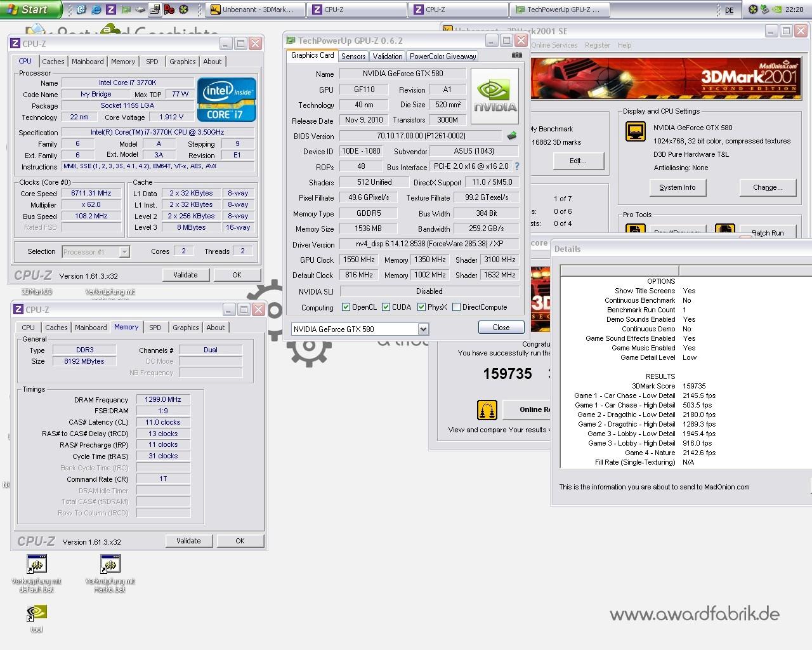Click the Game 4 - Nature 2142.6 fps row

coord(670,453)
